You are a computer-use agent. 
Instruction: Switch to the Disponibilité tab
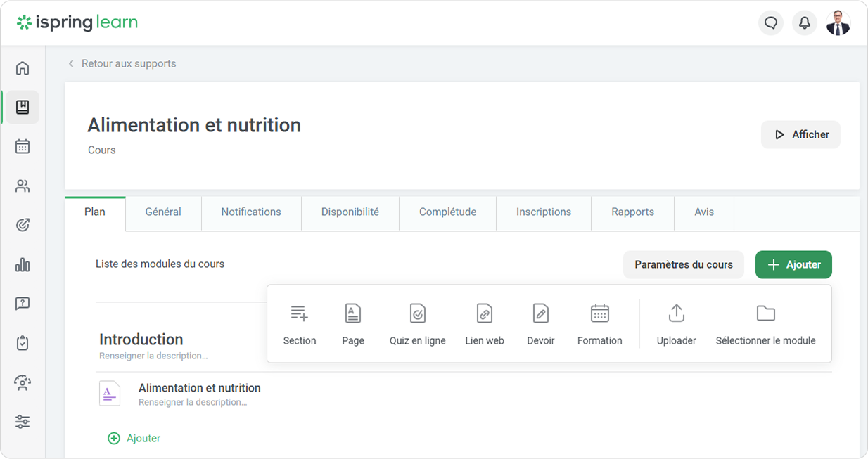(x=350, y=212)
